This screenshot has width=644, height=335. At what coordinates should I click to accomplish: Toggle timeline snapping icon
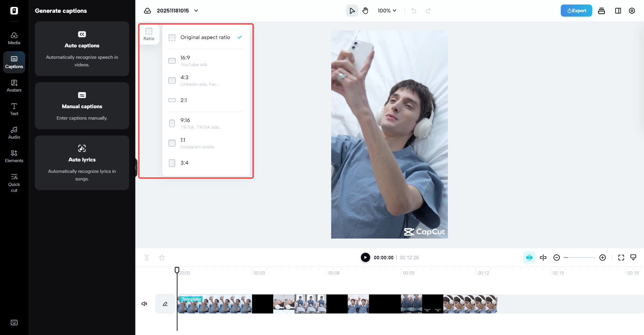click(x=529, y=258)
